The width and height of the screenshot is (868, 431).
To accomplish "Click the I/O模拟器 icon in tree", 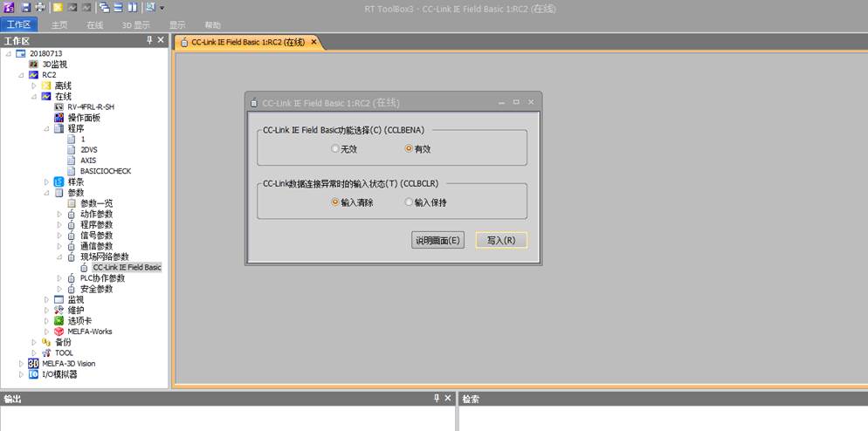I will pos(33,374).
